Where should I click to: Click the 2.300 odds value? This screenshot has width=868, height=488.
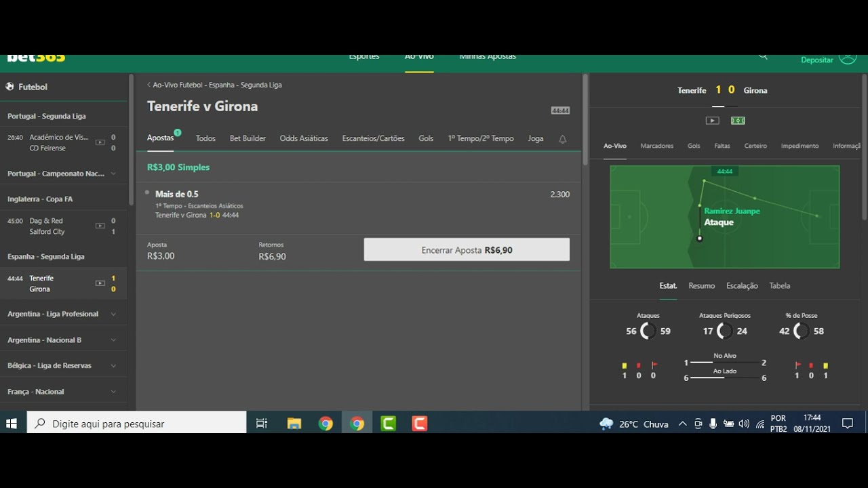click(560, 195)
